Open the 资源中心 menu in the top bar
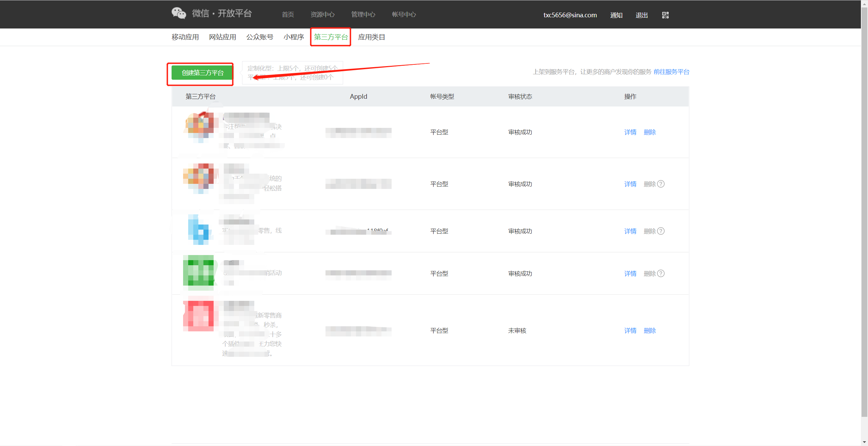 tap(322, 15)
